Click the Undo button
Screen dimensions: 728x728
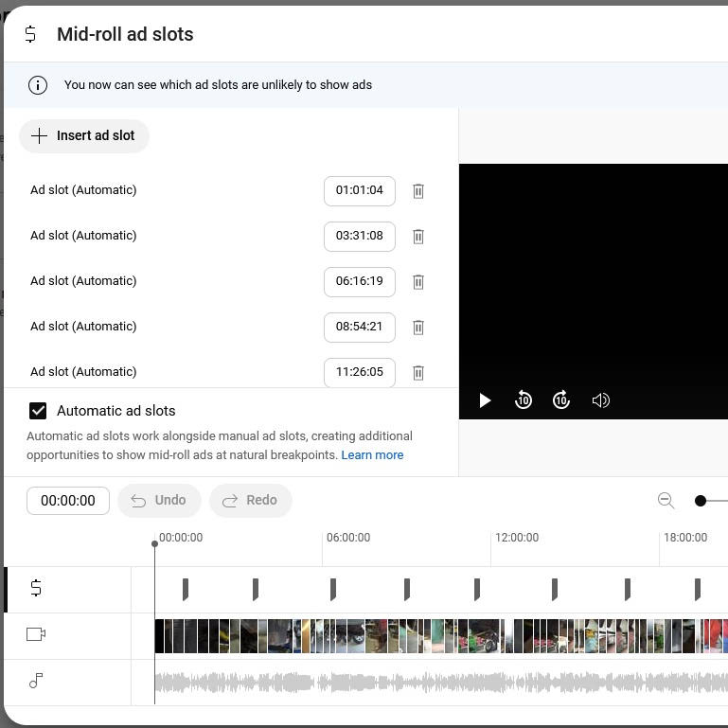[159, 501]
